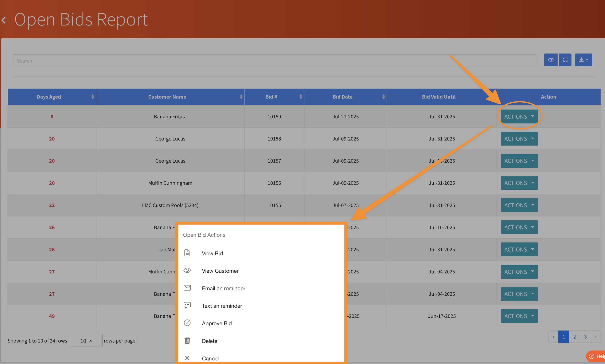Image resolution: width=605 pixels, height=364 pixels.
Task: Toggle the column visibility toolbar button
Action: pos(551,60)
